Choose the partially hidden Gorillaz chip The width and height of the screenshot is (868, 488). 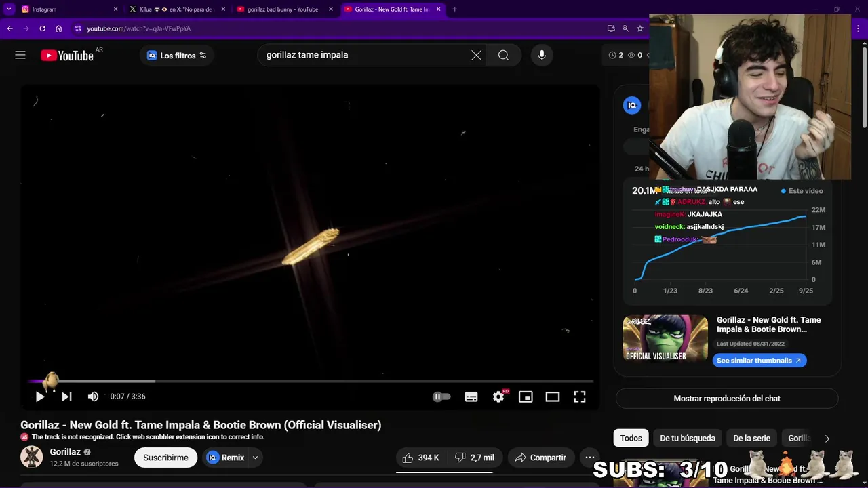coord(798,438)
